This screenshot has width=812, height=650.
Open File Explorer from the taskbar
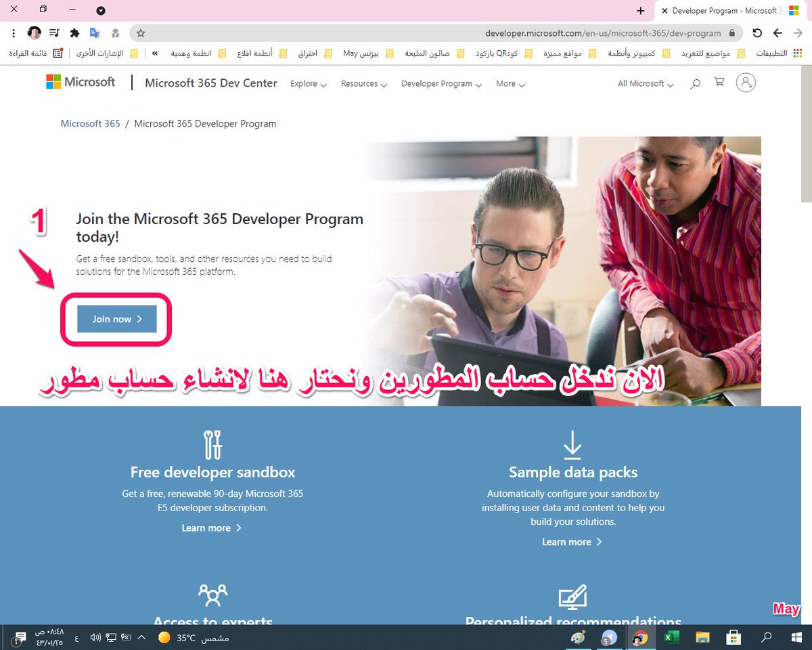tap(702, 637)
